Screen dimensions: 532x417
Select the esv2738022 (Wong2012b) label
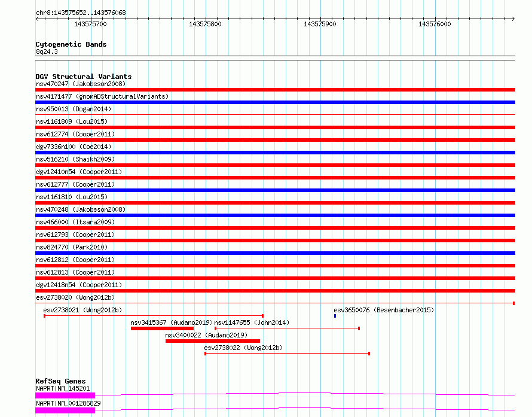click(x=243, y=348)
